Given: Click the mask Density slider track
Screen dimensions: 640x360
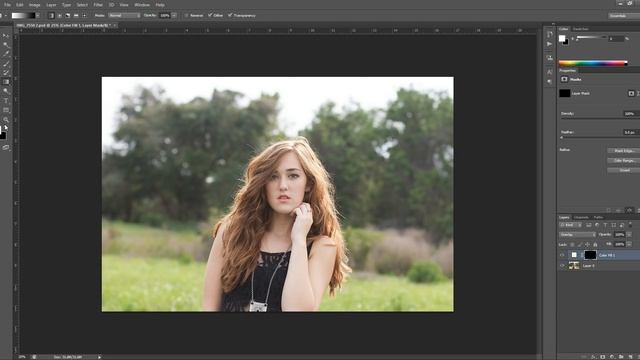Looking at the screenshot, I should point(600,118).
